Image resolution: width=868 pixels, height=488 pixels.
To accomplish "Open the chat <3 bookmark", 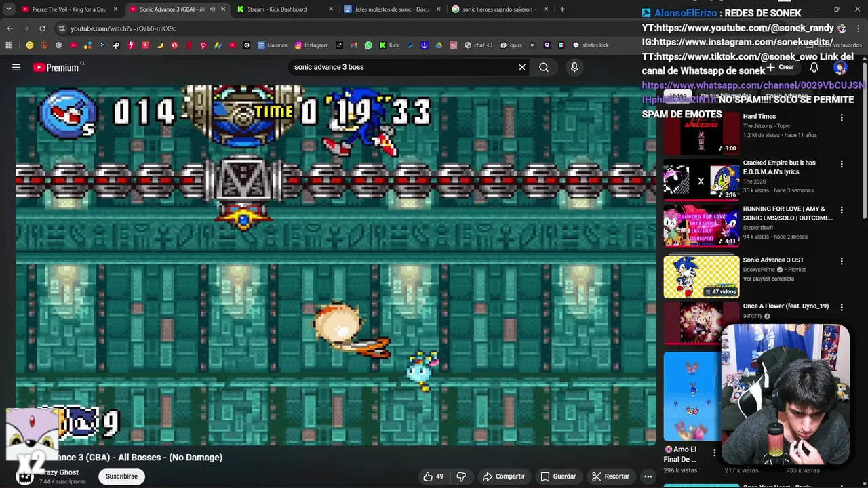I will (478, 45).
